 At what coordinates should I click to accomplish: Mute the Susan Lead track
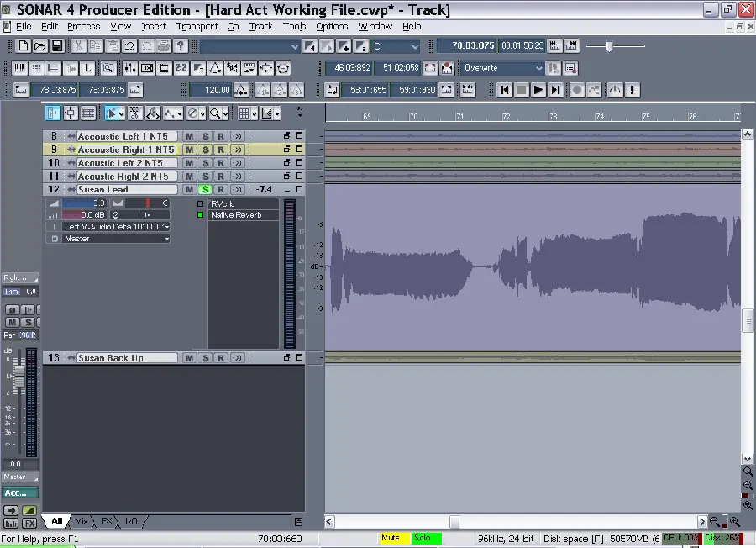[x=189, y=190]
